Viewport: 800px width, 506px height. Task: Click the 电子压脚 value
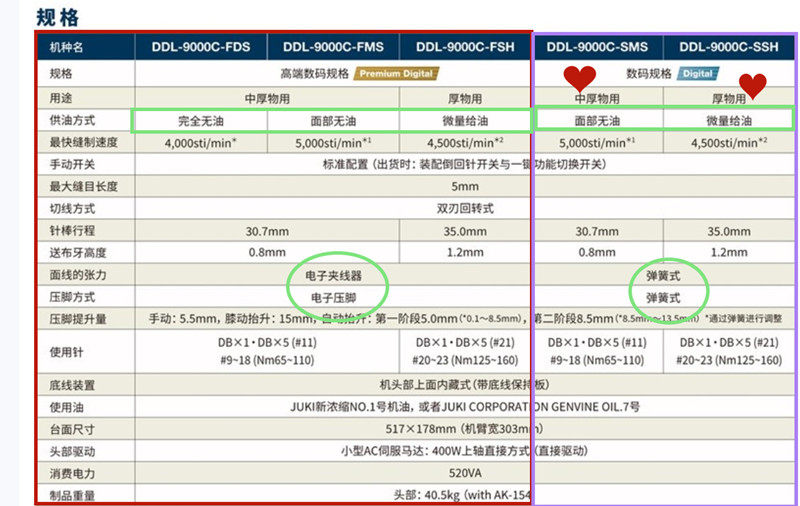pyautogui.click(x=333, y=297)
